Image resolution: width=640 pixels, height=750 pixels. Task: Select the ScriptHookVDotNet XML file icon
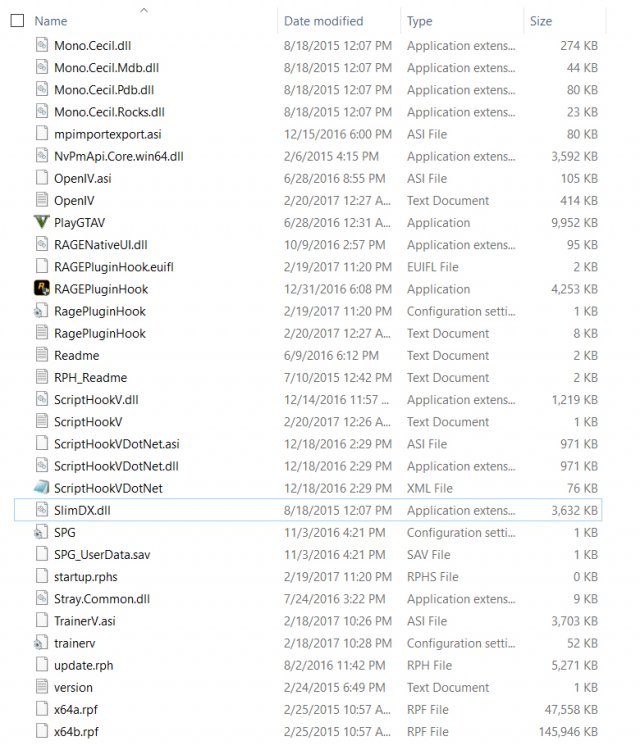42,488
